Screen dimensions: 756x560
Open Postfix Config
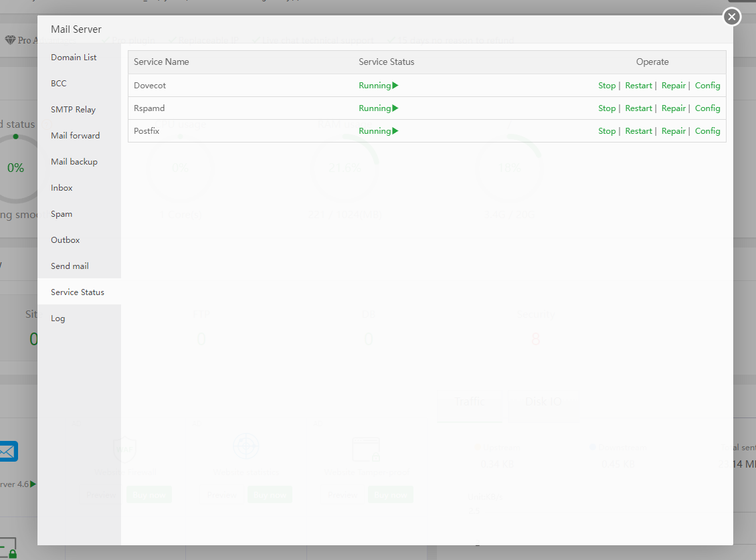coord(707,130)
